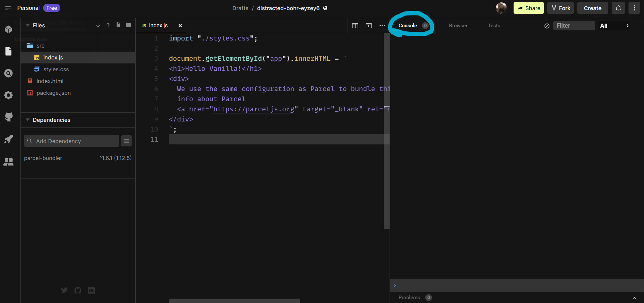Open the Sandbox Info cube icon

pyautogui.click(x=8, y=29)
